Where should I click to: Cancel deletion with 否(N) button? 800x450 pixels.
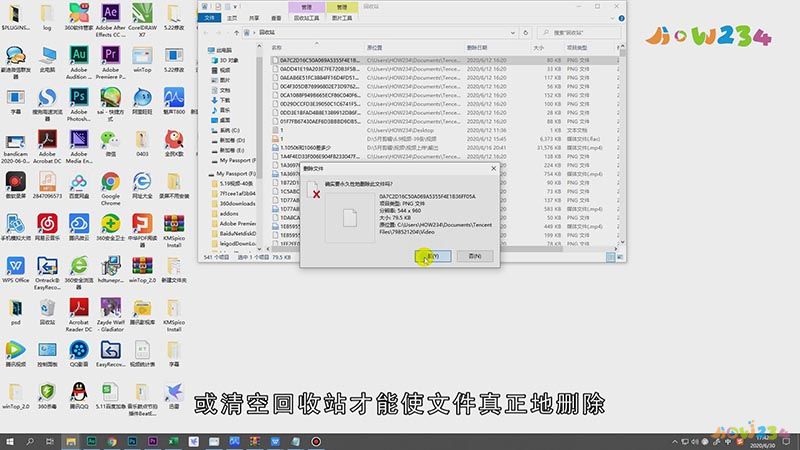tap(474, 256)
